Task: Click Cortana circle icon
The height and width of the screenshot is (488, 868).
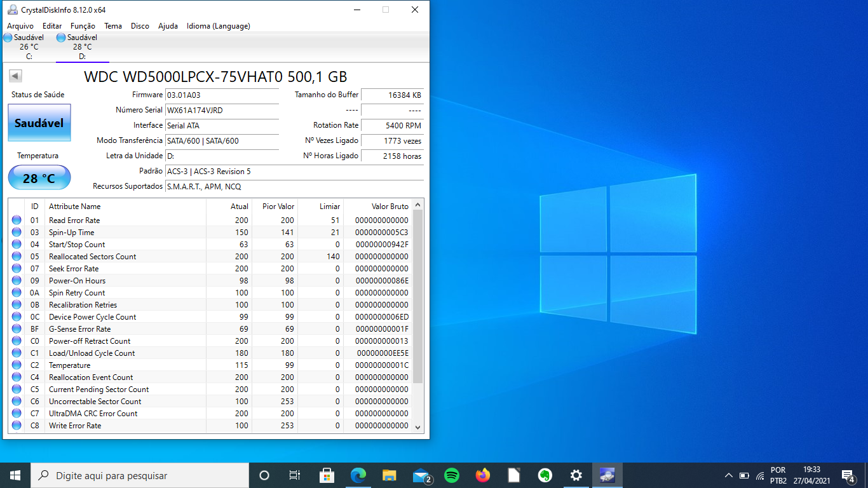Action: click(264, 475)
